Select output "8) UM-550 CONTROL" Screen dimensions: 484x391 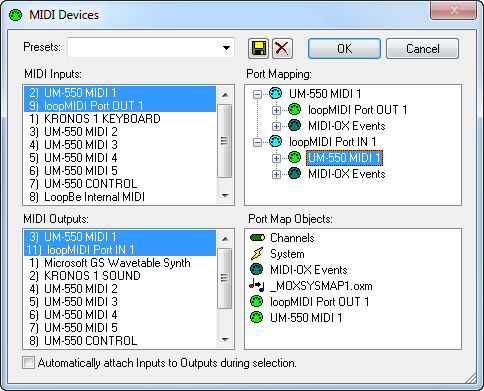click(120, 341)
